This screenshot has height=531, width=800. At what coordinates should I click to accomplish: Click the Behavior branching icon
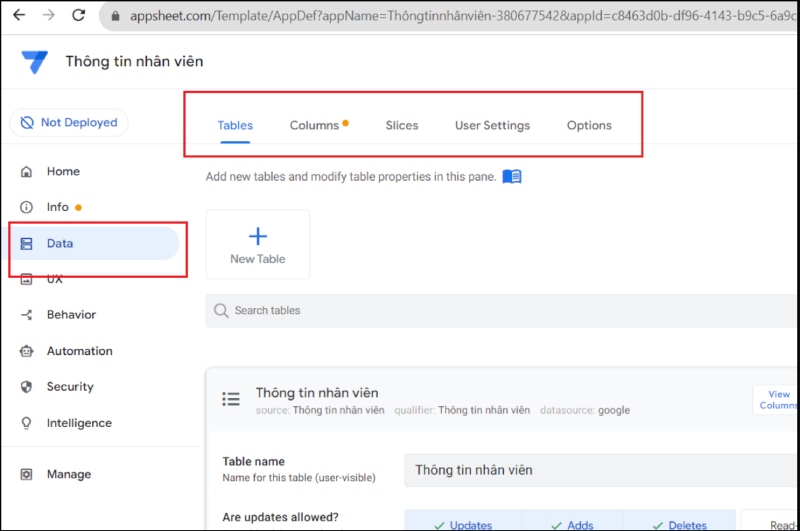coord(26,315)
